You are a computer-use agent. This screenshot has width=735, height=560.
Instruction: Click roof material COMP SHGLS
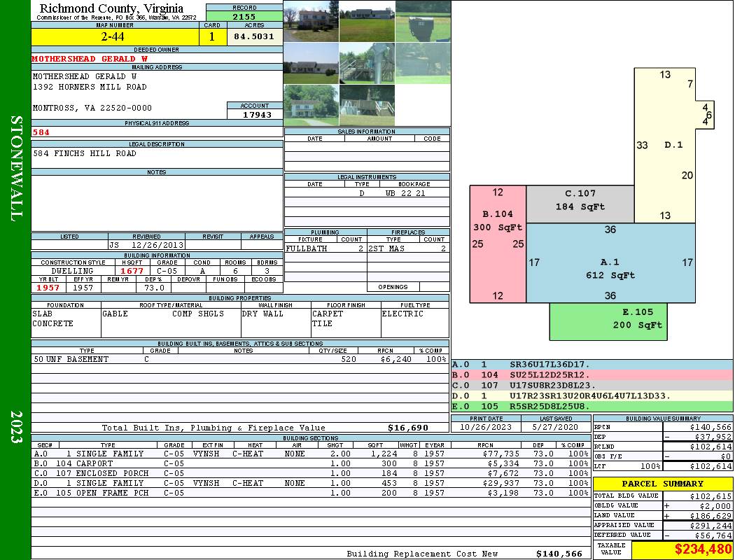click(x=198, y=314)
